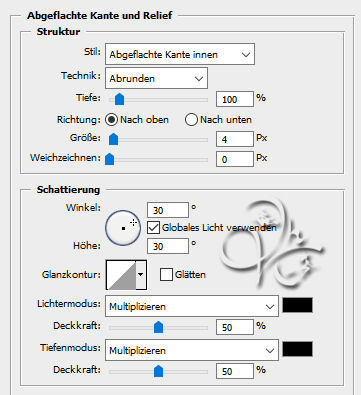This screenshot has width=361, height=395.
Task: Click the Winkel angle input field
Action: pyautogui.click(x=168, y=210)
